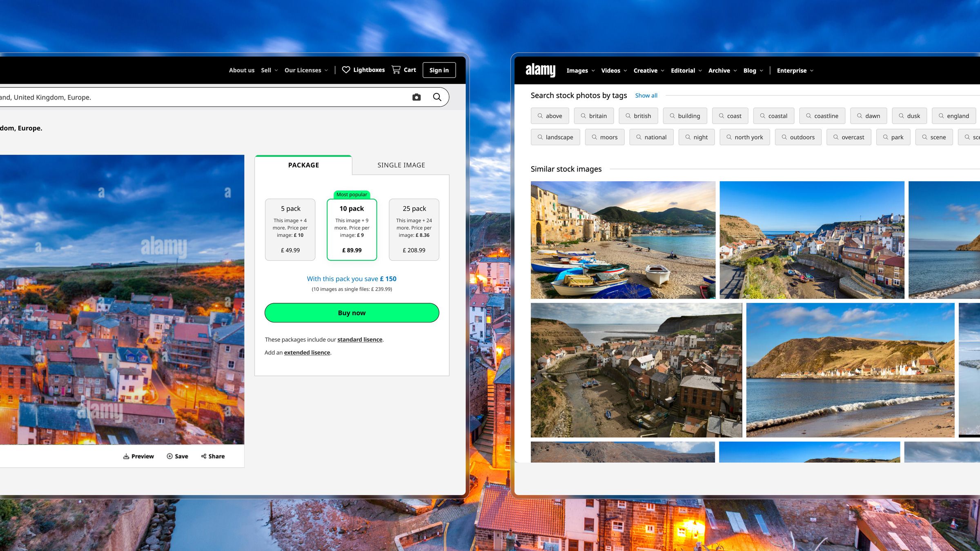This screenshot has width=980, height=551.
Task: Select the 5 pack pricing option
Action: pos(290,229)
